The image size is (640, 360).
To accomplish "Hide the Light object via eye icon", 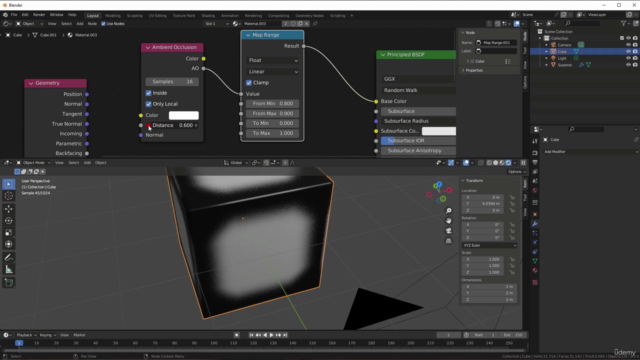I will (629, 58).
